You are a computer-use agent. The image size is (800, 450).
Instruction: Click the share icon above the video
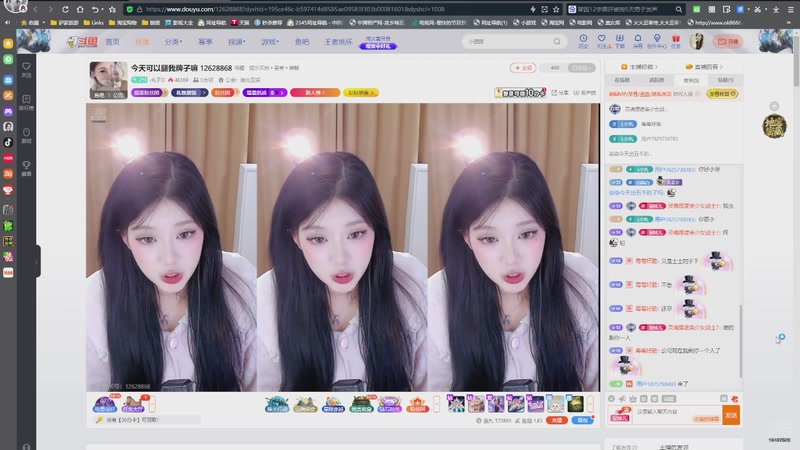point(555,92)
